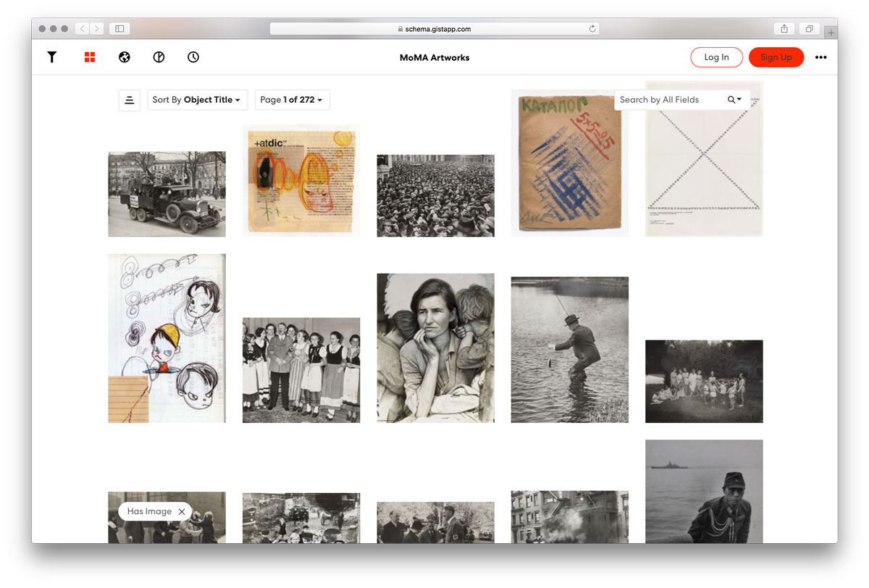Viewport: 869px width, 588px height.
Task: Remove the Has Image filter chip
Action: (182, 511)
